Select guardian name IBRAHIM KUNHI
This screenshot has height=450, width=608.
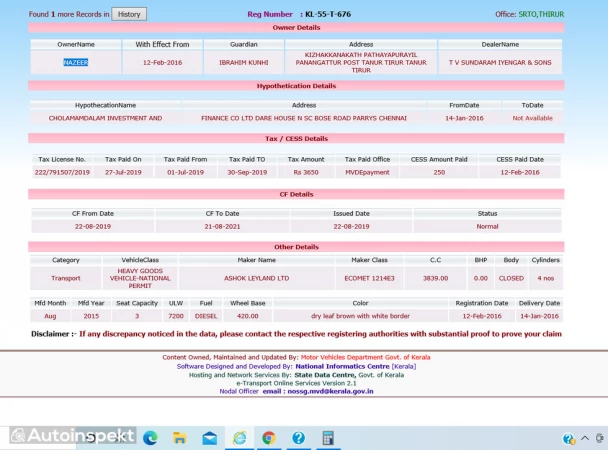click(x=244, y=62)
